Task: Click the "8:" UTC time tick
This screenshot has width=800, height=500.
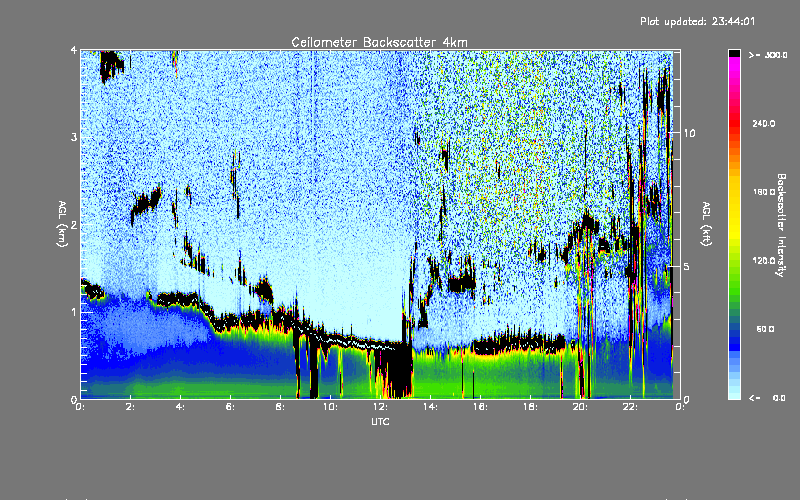Action: (x=280, y=407)
